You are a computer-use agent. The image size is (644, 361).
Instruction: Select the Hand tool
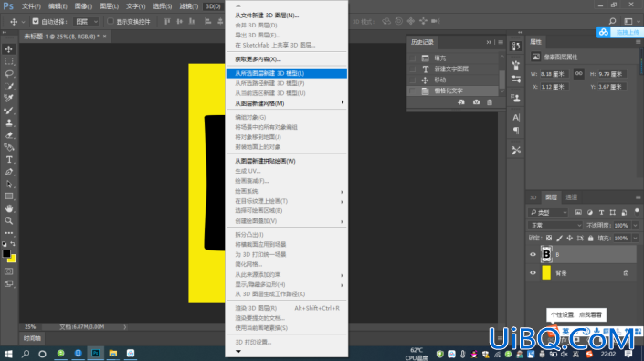pyautogui.click(x=8, y=208)
